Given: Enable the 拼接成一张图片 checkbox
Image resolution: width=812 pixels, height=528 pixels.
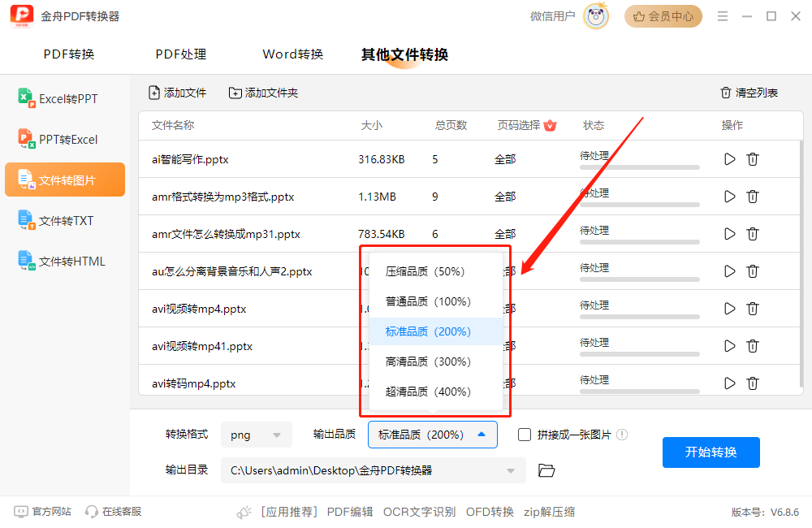Looking at the screenshot, I should [524, 434].
